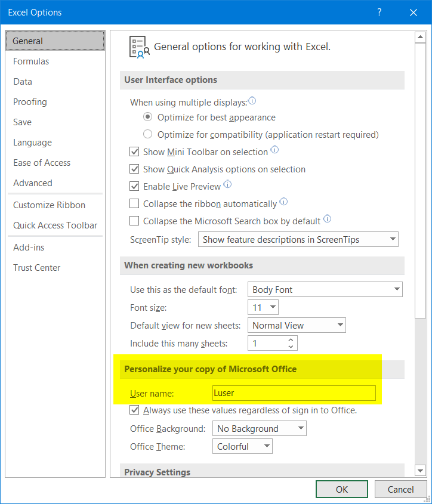Enable Collapse the ribbon automatically checkbox
This screenshot has width=432, height=504.
(134, 203)
